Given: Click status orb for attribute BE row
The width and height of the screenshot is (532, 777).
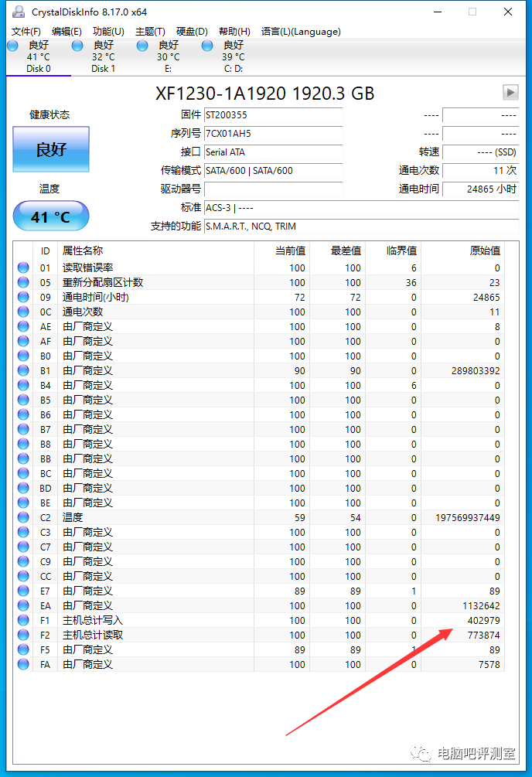Looking at the screenshot, I should pos(23,503).
